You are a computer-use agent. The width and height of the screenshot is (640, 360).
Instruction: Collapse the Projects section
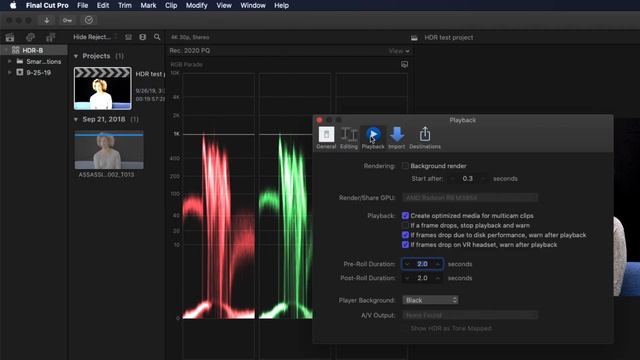click(76, 56)
